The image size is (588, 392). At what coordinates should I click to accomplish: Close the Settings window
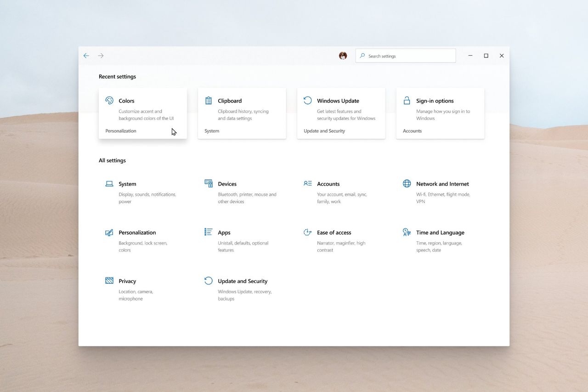(x=502, y=56)
